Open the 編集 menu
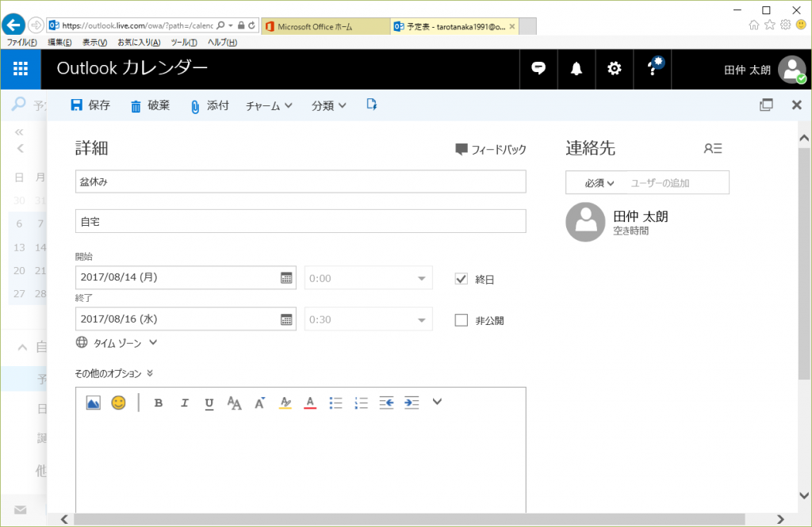Image resolution: width=812 pixels, height=527 pixels. 59,43
